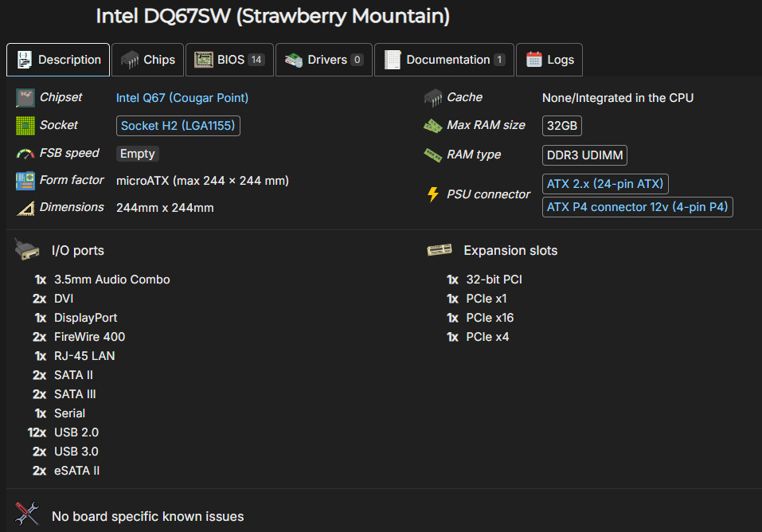
Task: Click the PSU connector label
Action: pyautogui.click(x=488, y=194)
